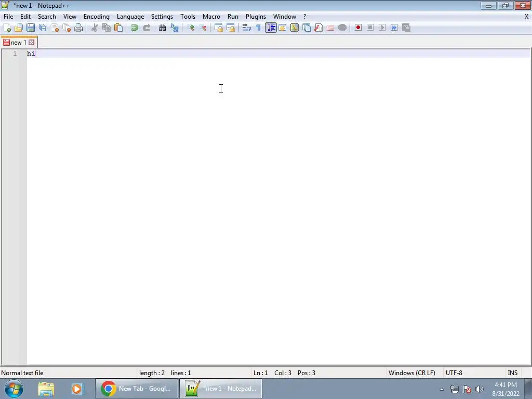Open the Encoding menu

pyautogui.click(x=96, y=17)
